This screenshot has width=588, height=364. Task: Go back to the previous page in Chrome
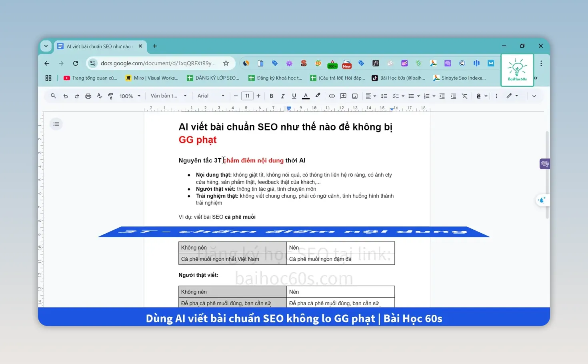pyautogui.click(x=47, y=63)
